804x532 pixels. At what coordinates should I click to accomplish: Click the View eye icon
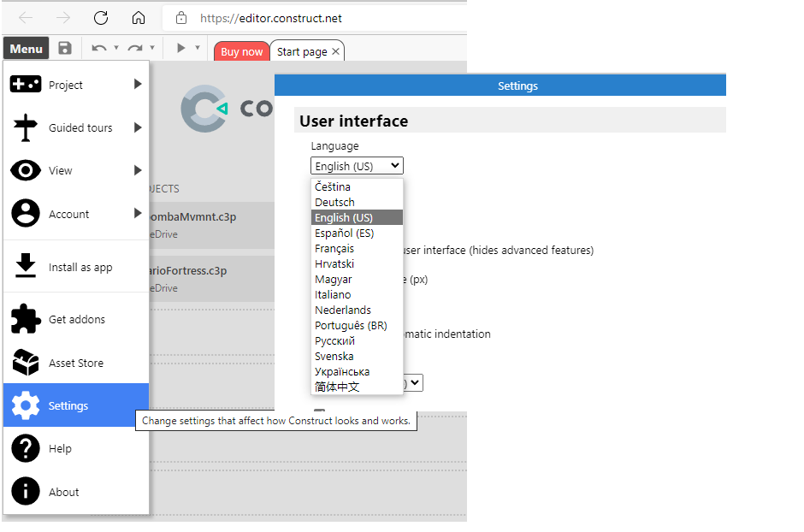[26, 170]
